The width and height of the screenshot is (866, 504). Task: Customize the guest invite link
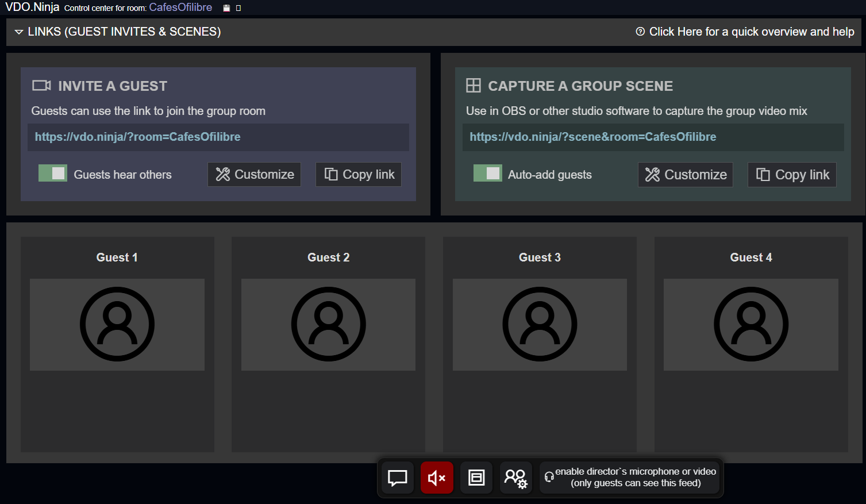[254, 174]
